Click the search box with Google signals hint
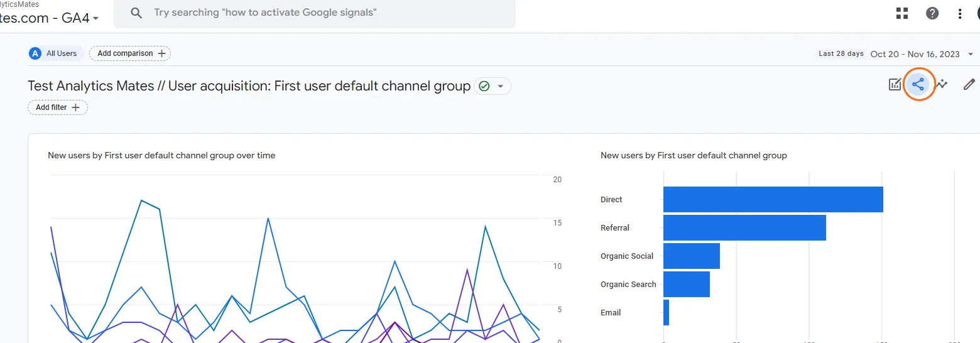The width and height of the screenshot is (980, 343). [315, 13]
